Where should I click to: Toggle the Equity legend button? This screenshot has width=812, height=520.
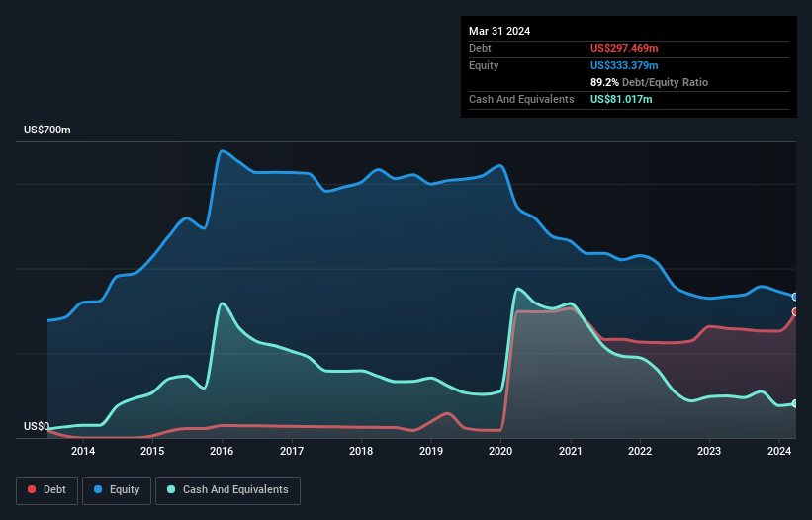(x=117, y=490)
